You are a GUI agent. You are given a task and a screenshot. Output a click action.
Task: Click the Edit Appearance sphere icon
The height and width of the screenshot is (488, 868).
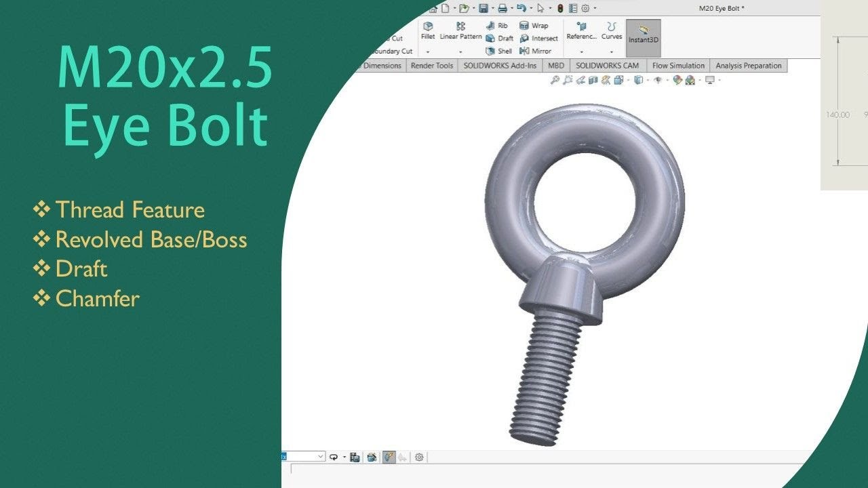(x=677, y=80)
